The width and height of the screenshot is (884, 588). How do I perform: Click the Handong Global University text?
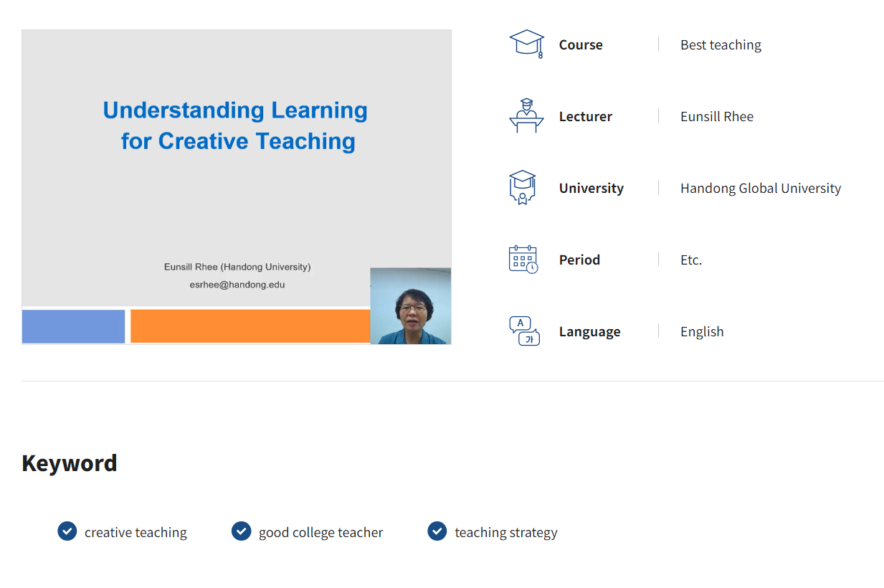coord(761,188)
